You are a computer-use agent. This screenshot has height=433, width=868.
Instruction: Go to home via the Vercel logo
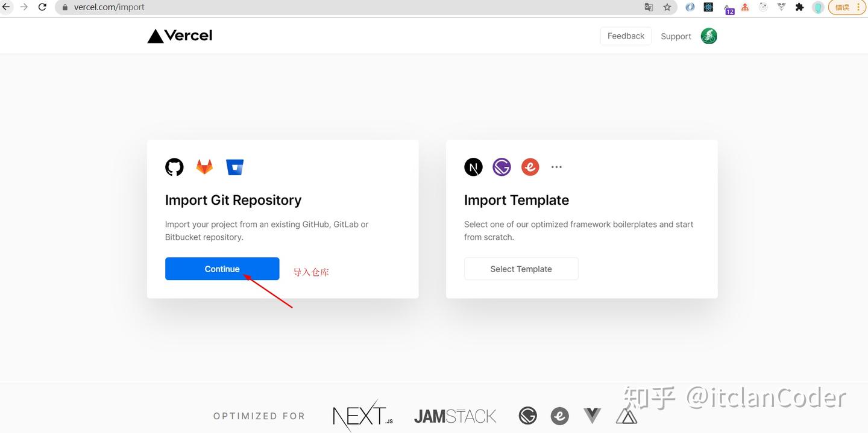[180, 36]
